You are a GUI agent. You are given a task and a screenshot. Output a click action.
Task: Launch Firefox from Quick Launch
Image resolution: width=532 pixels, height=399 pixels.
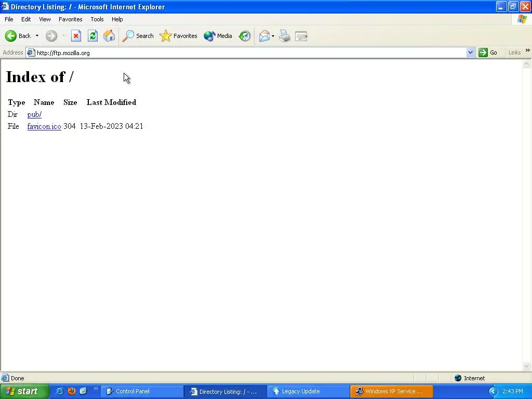click(x=72, y=391)
